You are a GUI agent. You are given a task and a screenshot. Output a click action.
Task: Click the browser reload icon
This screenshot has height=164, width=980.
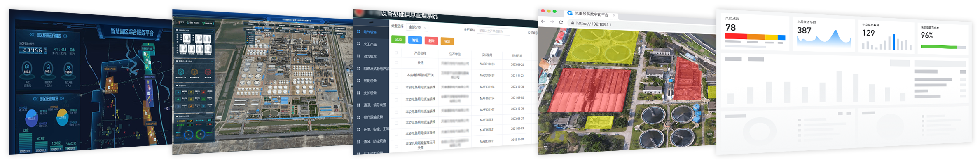pos(561,22)
